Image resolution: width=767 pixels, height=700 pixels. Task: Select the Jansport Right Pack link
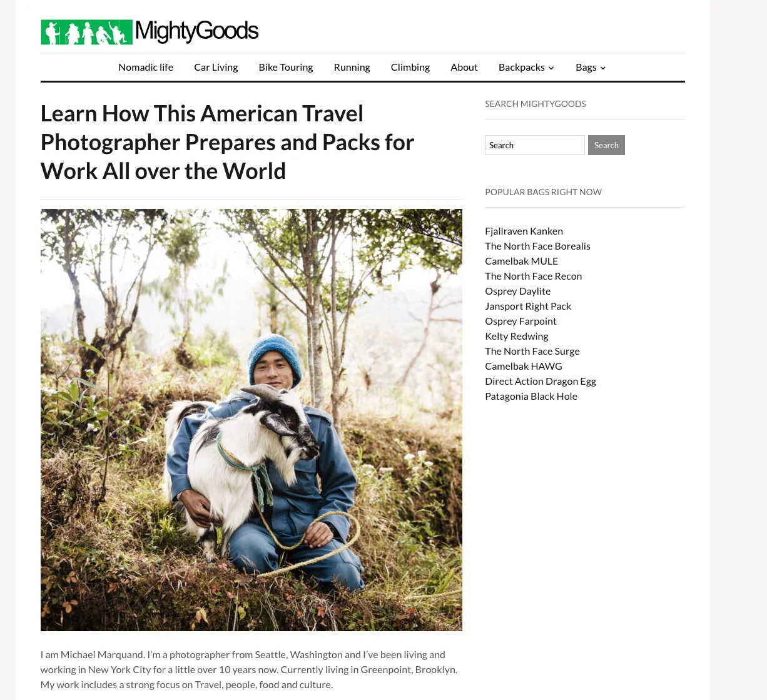pyautogui.click(x=528, y=306)
